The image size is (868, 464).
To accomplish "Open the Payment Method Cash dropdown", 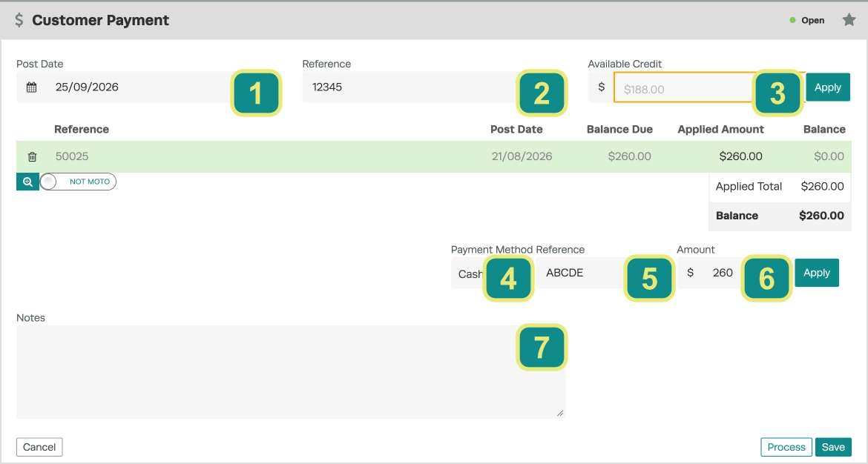I will click(492, 273).
